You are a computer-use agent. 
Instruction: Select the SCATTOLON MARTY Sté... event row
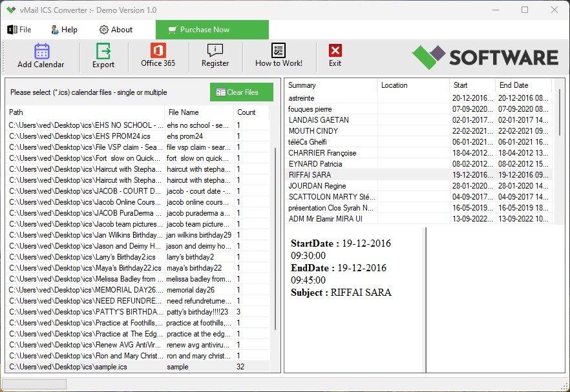pyautogui.click(x=419, y=197)
